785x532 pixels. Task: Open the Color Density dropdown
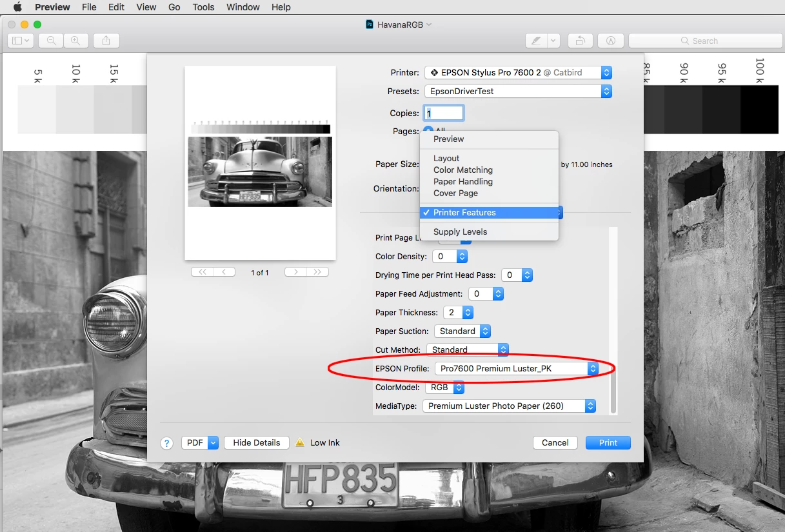(x=450, y=256)
